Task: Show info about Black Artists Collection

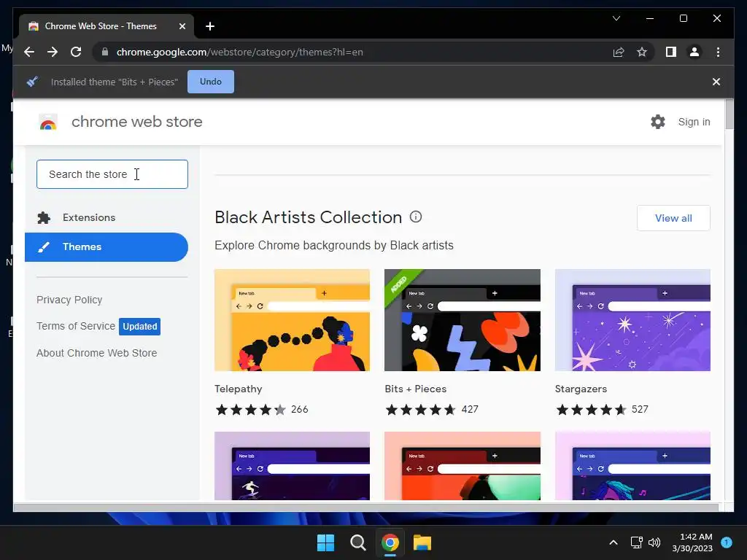Action: pos(415,217)
